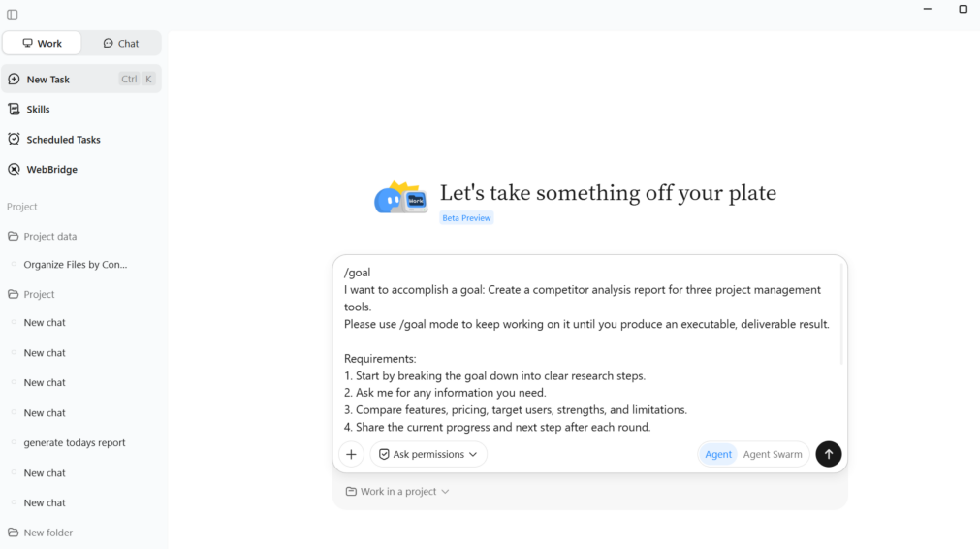Select the Agent mode toggle
Viewport: 980px width, 549px height.
(718, 454)
